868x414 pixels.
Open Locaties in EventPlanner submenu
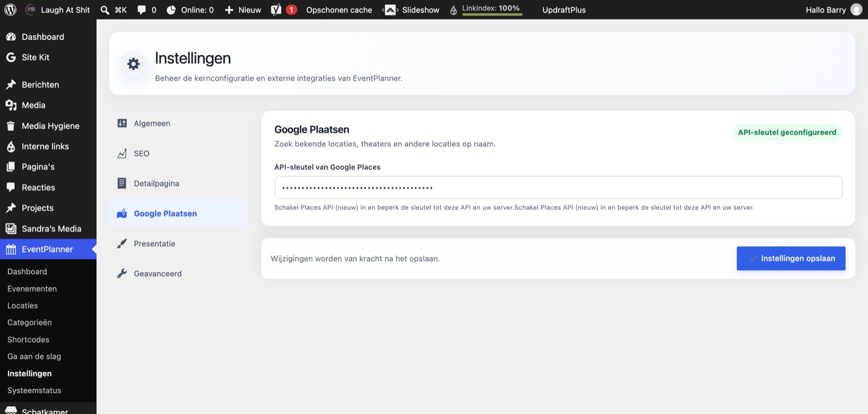pos(23,306)
